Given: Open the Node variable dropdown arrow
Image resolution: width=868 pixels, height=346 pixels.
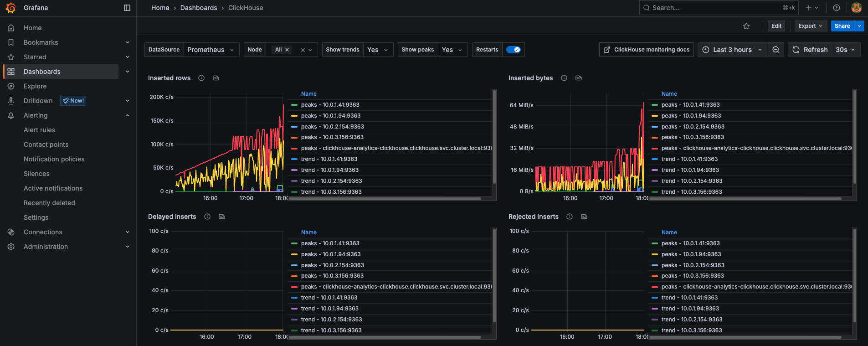Looking at the screenshot, I should [311, 50].
